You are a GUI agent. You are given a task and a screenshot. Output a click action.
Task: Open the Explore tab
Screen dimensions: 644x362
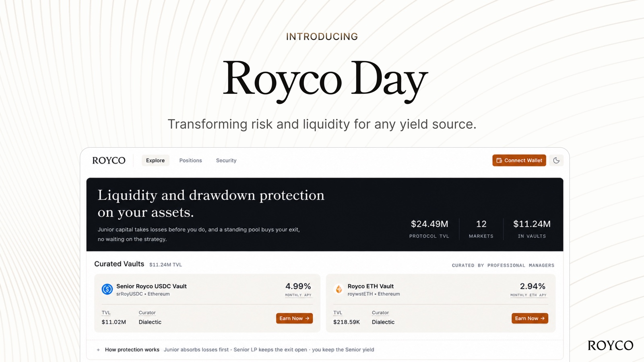click(x=155, y=160)
